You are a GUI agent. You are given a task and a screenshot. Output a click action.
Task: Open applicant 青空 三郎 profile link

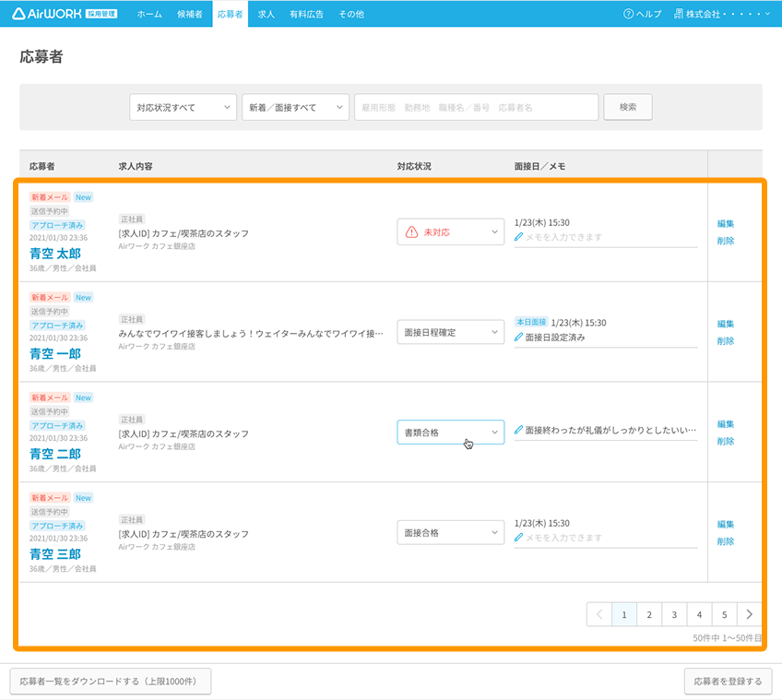point(54,554)
